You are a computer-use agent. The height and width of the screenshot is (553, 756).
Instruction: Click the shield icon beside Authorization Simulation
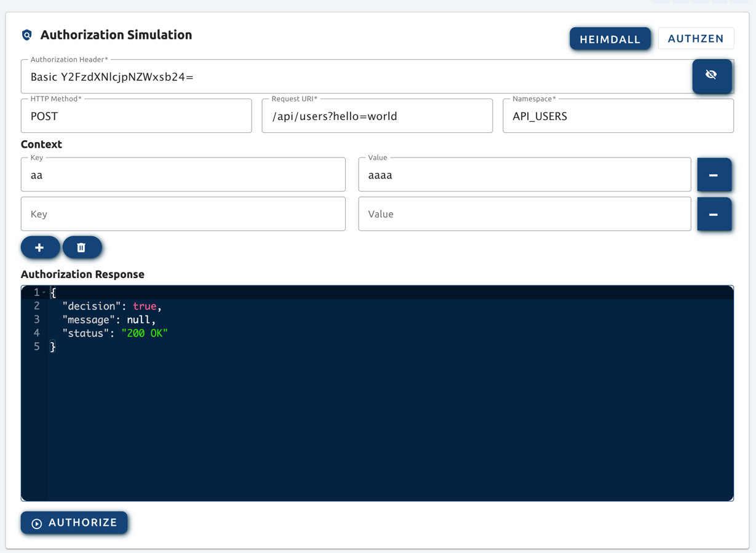27,35
